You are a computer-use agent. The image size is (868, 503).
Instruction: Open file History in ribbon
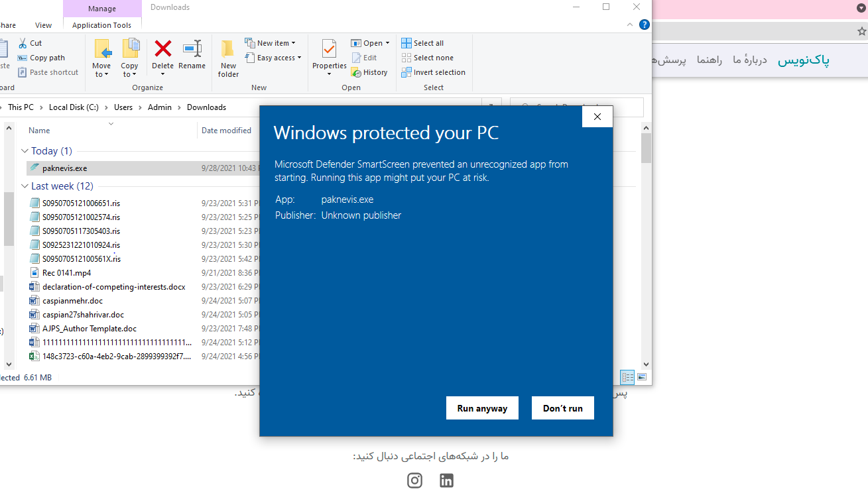[x=369, y=72]
